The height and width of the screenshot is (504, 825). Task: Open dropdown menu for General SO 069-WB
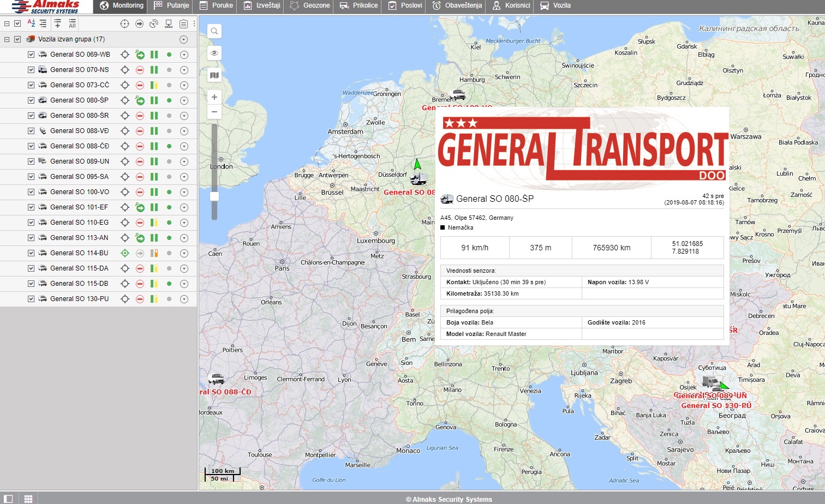184,55
